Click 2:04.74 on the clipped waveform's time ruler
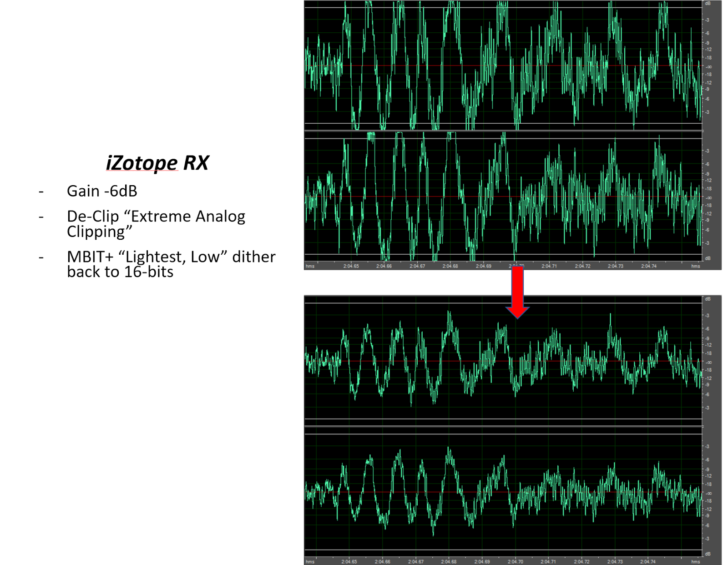 click(649, 266)
